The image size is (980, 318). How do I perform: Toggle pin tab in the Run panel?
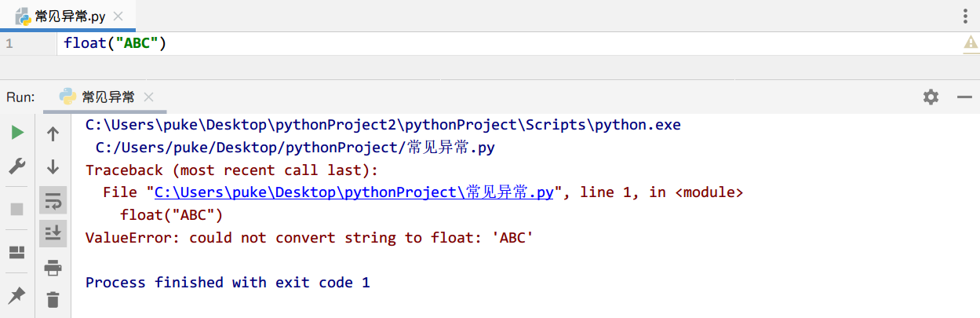point(17,295)
